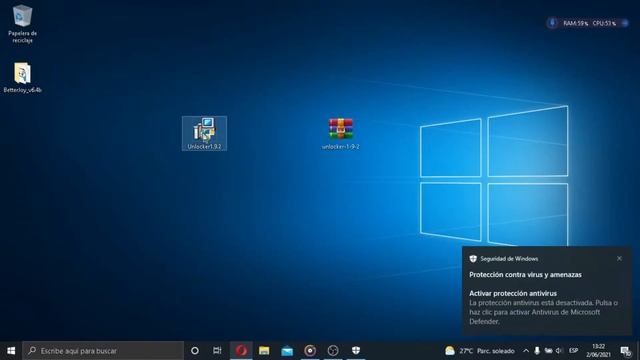Screen dimensions: 640x360
Task: Open the 27°C Parc. soleado weather widget
Action: (x=480, y=351)
